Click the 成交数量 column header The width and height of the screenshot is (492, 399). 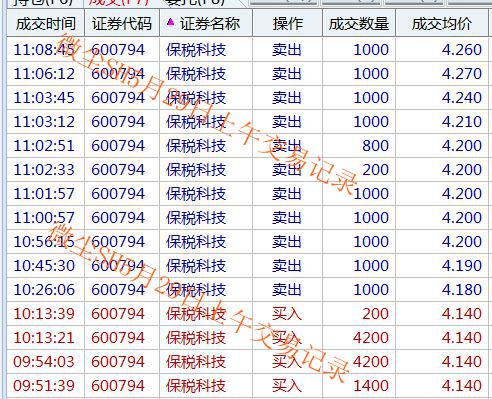point(359,23)
